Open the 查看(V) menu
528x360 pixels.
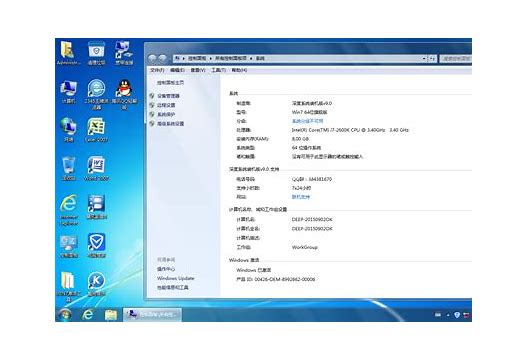click(198, 70)
